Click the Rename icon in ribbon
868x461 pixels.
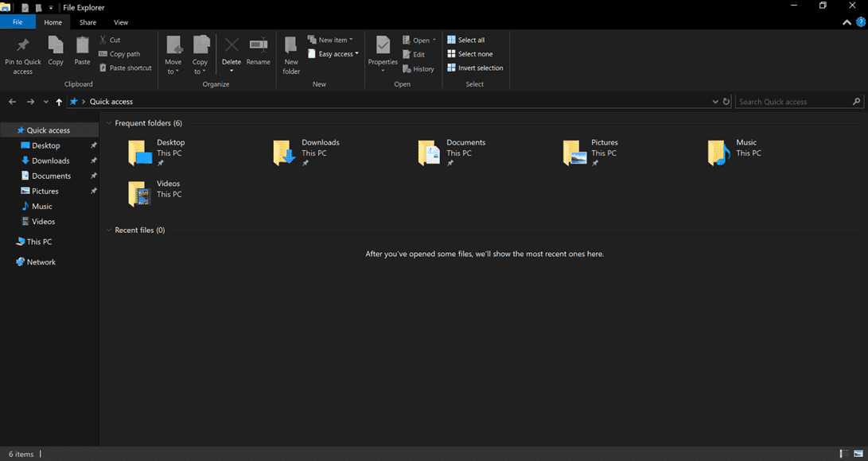click(258, 45)
